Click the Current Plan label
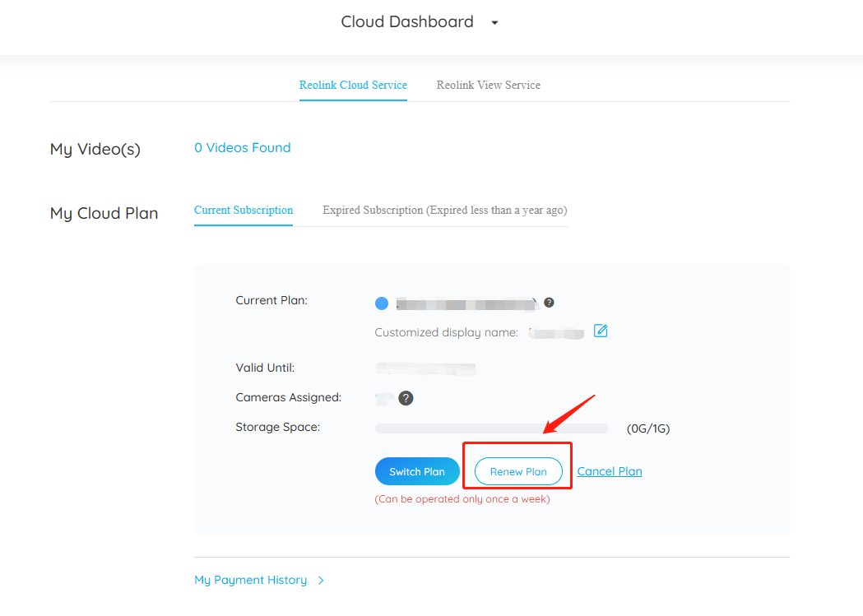This screenshot has width=863, height=616. 271,300
